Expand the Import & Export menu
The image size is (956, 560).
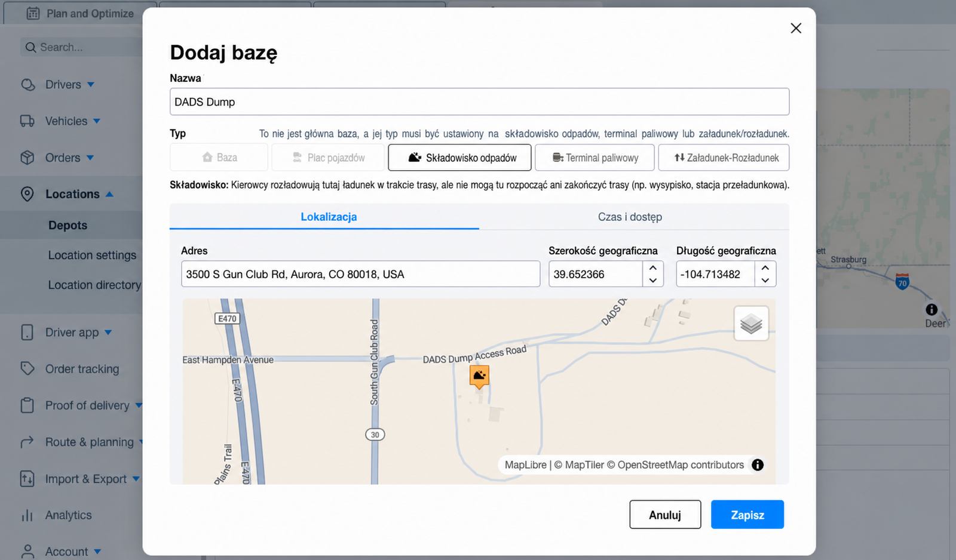click(136, 479)
